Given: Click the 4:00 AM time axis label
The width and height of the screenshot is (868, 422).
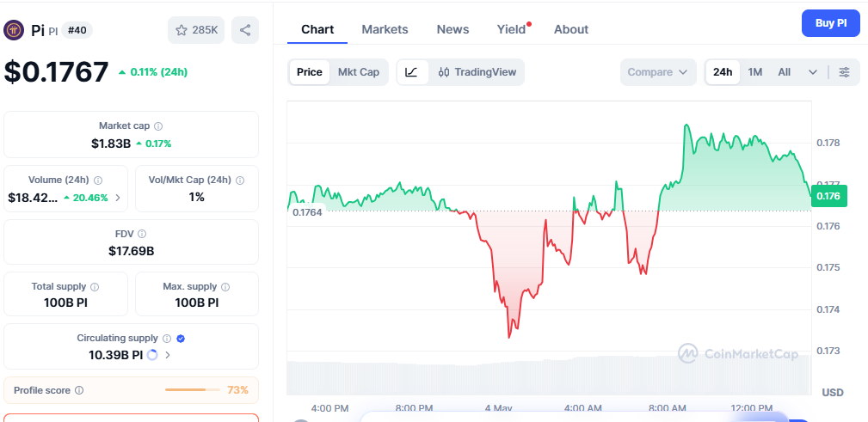Looking at the screenshot, I should point(583,408).
